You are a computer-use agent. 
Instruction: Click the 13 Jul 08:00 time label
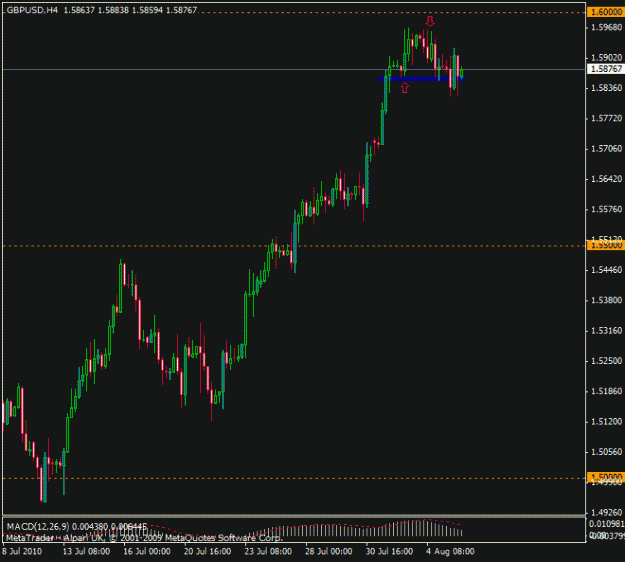pyautogui.click(x=86, y=552)
